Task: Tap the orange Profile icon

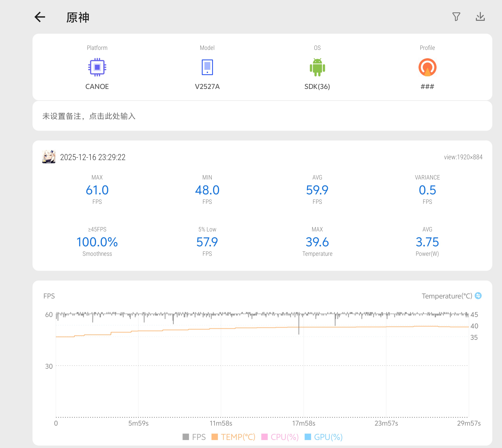Action: [427, 67]
